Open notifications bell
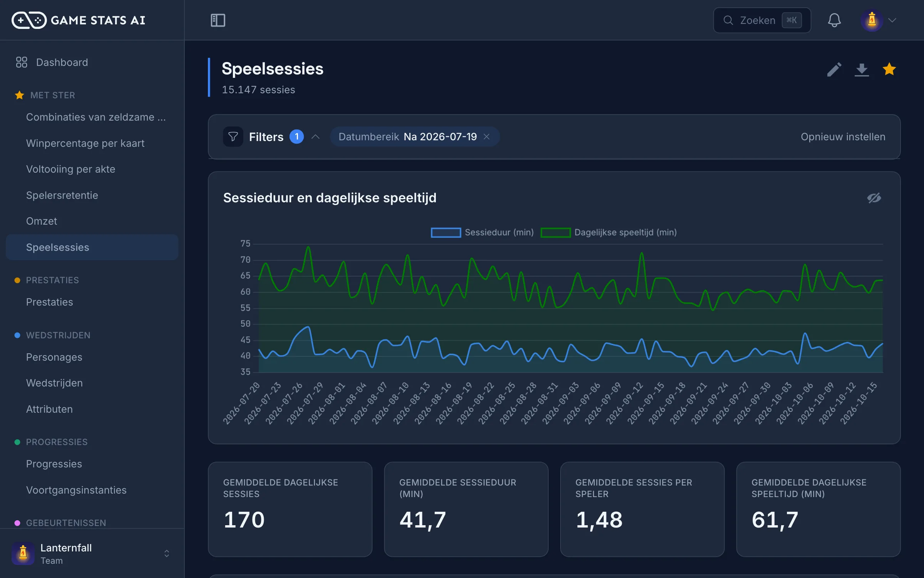 834,20
